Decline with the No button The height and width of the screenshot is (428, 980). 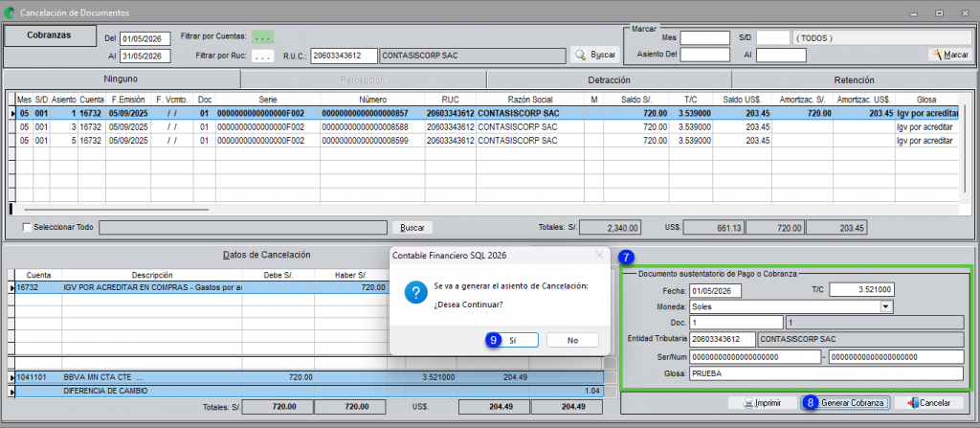coord(572,340)
